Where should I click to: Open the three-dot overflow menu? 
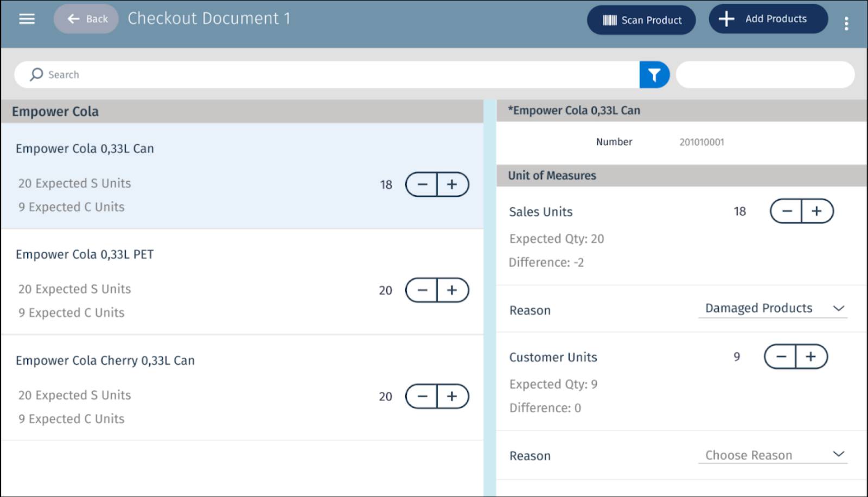click(846, 23)
